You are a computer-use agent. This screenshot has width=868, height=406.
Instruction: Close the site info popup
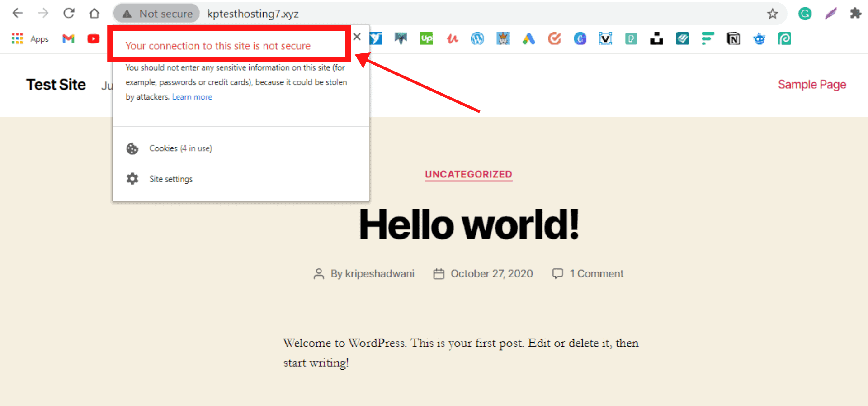pyautogui.click(x=357, y=37)
